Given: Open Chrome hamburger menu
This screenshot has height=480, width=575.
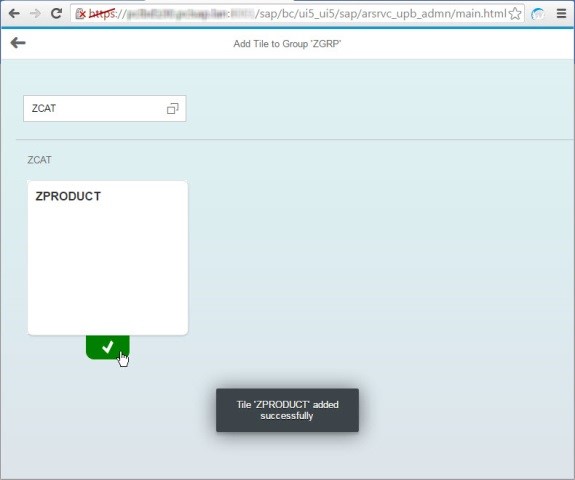Looking at the screenshot, I should click(561, 14).
